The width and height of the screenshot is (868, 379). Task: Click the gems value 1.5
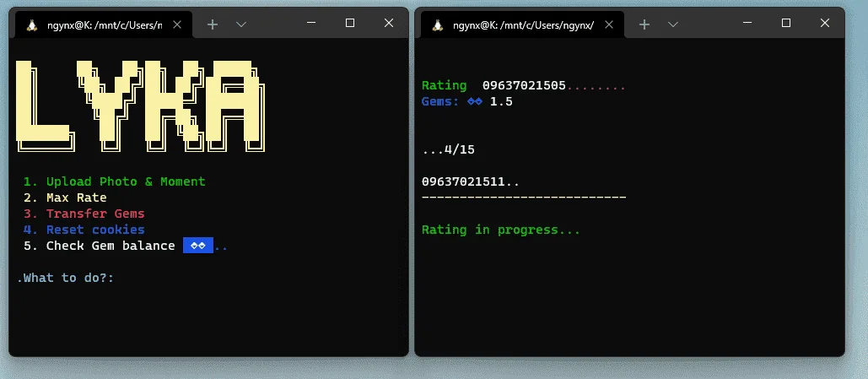coord(501,102)
